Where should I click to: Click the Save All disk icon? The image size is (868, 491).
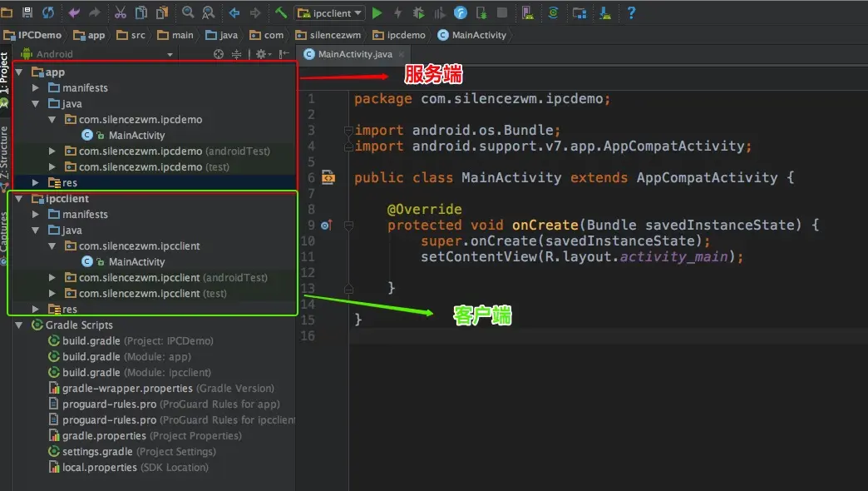pyautogui.click(x=27, y=12)
